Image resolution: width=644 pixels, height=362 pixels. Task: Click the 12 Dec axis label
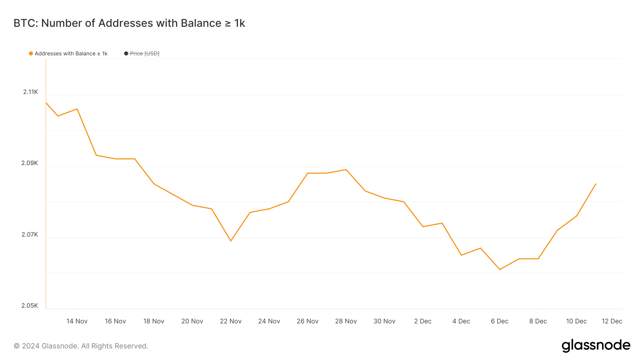pyautogui.click(x=612, y=321)
